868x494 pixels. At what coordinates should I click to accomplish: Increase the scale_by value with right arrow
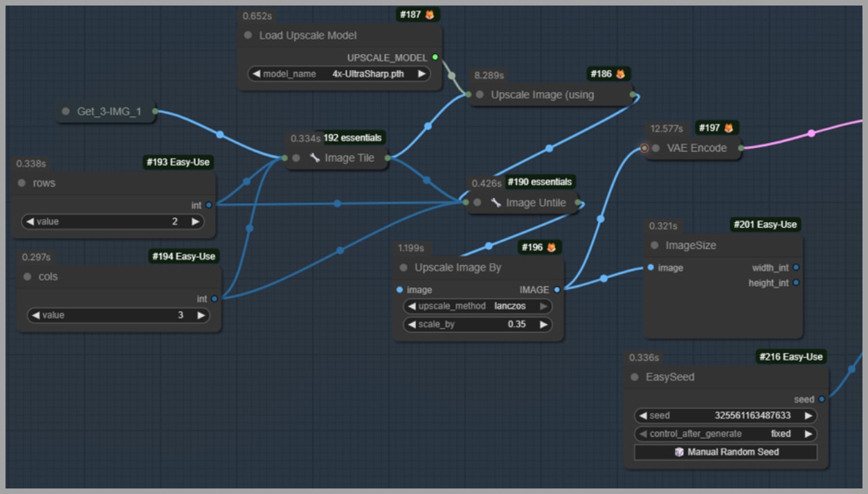click(x=544, y=324)
